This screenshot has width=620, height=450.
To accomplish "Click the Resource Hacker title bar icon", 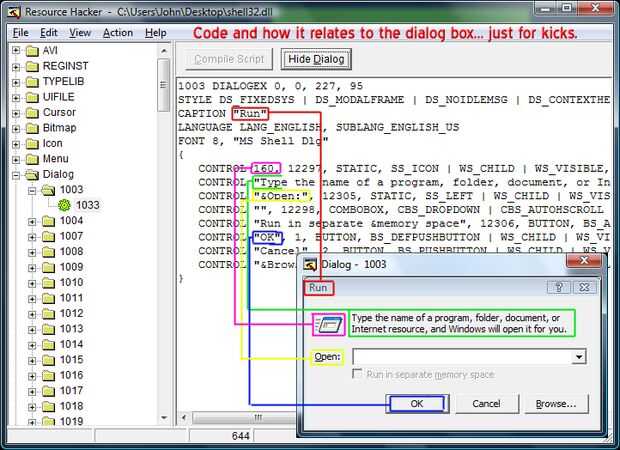I will click(14, 12).
